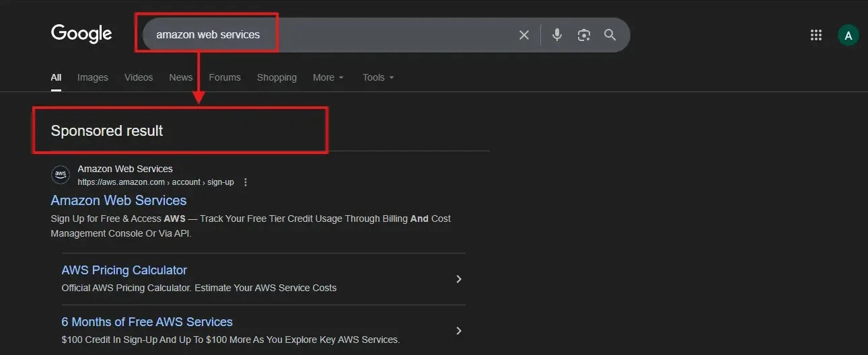Click the aws.amazon.com URL breadcrumb
This screenshot has width=868, height=355.
click(x=155, y=182)
